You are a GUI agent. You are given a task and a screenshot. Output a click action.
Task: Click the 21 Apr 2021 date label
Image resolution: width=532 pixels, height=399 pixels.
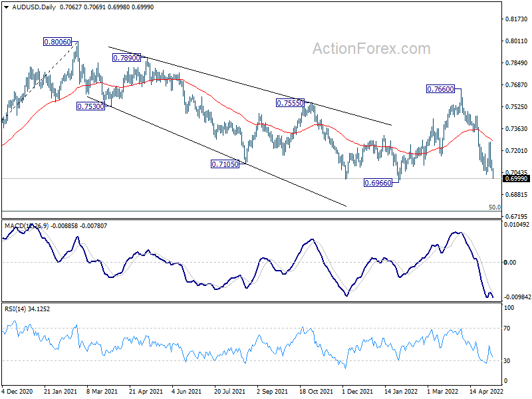146,392
